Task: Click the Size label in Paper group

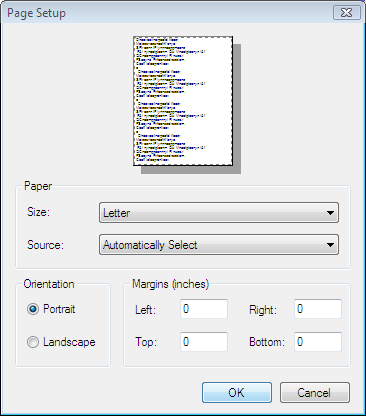Action: 38,212
